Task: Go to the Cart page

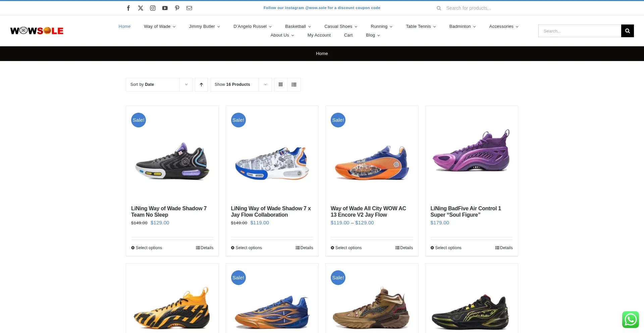Action: pyautogui.click(x=348, y=35)
